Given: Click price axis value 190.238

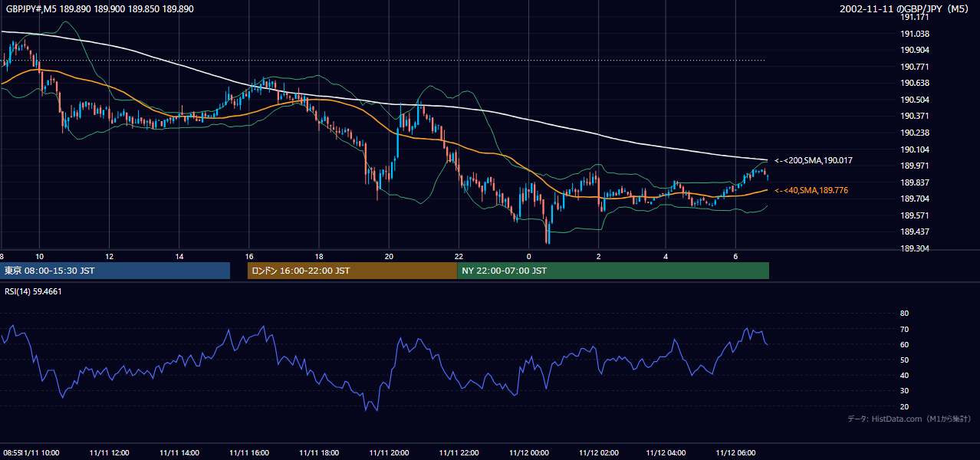Looking at the screenshot, I should 914,133.
